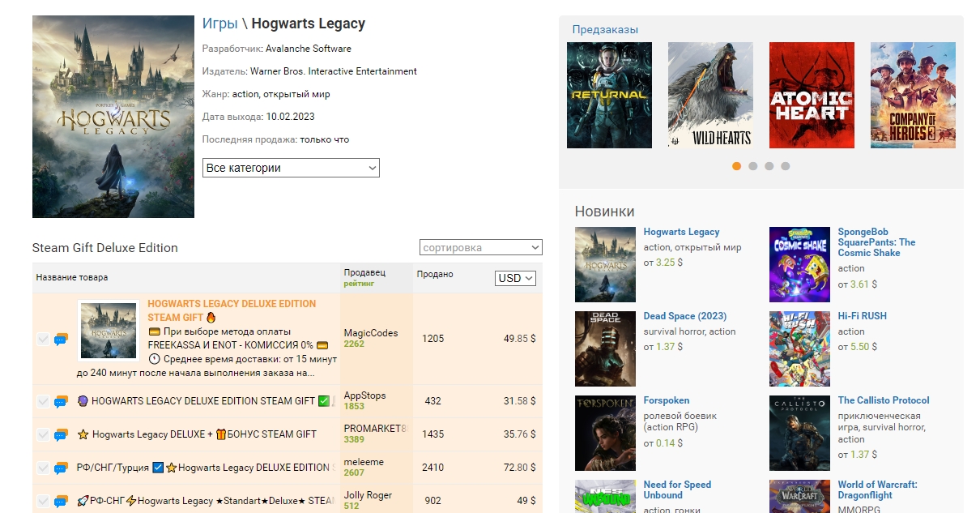
Task: Click the Dead Space thumbnail
Action: (x=605, y=349)
